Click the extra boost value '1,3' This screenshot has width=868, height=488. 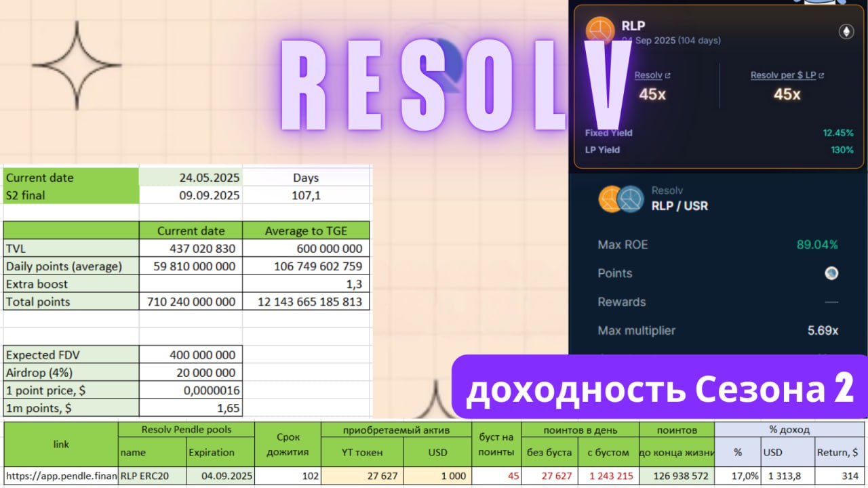point(307,284)
